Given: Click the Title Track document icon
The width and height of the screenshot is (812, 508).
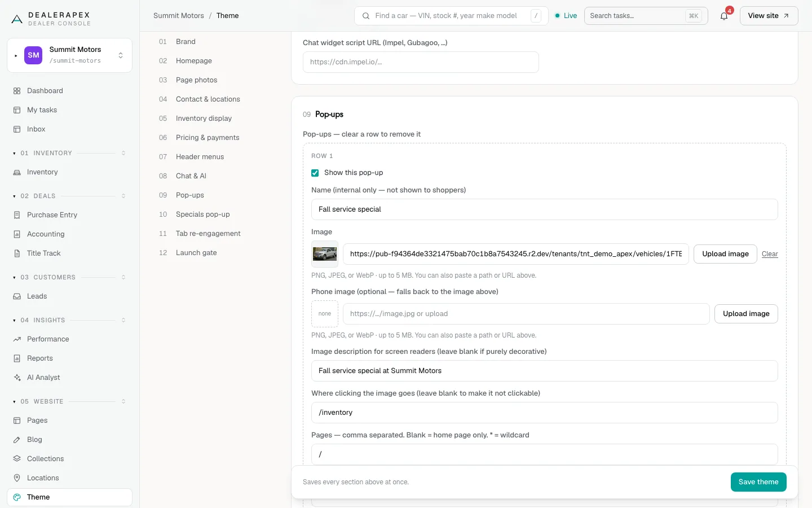Looking at the screenshot, I should coord(17,253).
